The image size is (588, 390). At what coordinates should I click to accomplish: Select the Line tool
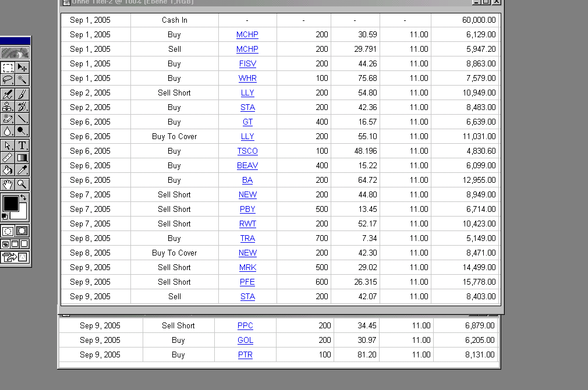point(22,119)
